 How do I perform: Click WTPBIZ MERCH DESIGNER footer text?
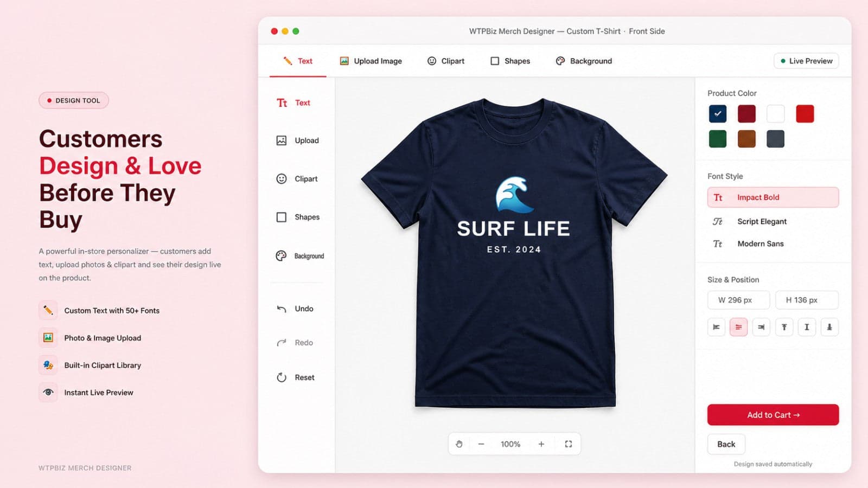click(85, 468)
